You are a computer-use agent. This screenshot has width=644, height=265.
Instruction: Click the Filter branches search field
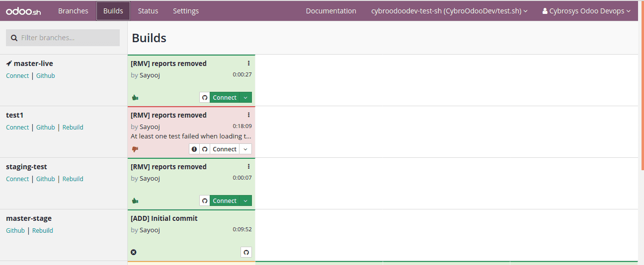[x=63, y=38]
